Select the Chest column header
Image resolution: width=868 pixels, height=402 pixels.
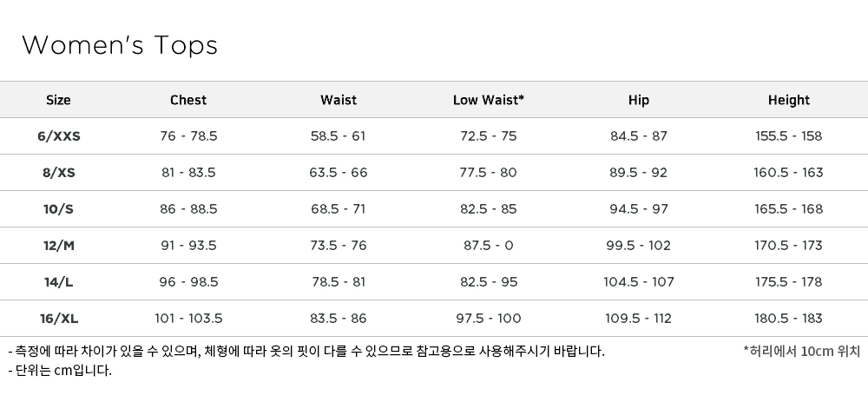(188, 100)
